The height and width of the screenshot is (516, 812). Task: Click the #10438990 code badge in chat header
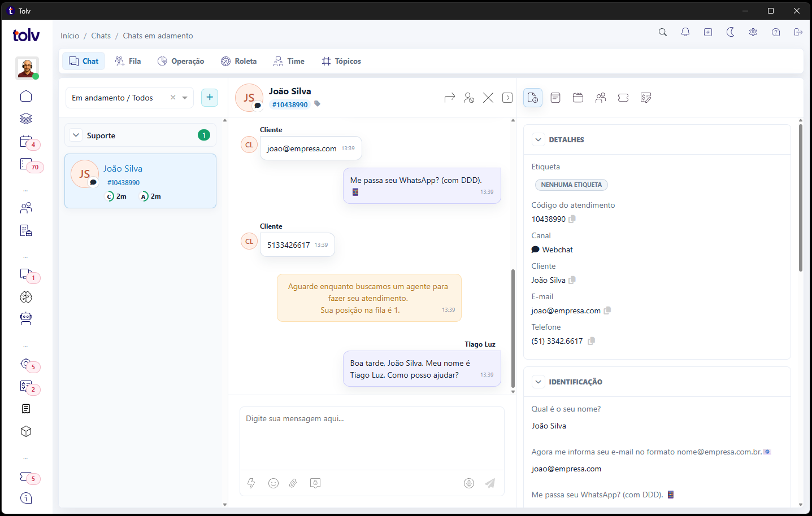click(x=290, y=104)
